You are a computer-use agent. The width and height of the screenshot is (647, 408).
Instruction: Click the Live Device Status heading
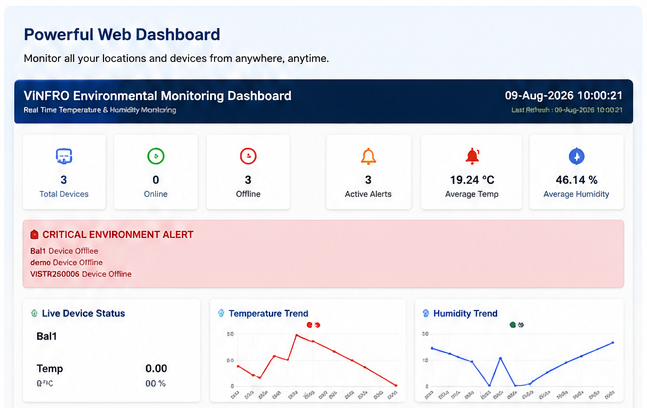pyautogui.click(x=83, y=314)
